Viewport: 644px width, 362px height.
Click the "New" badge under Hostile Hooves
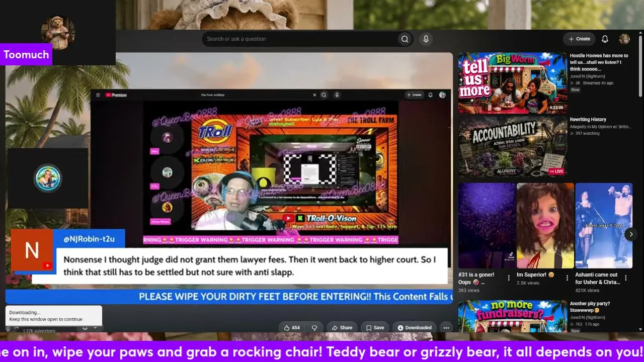point(575,89)
